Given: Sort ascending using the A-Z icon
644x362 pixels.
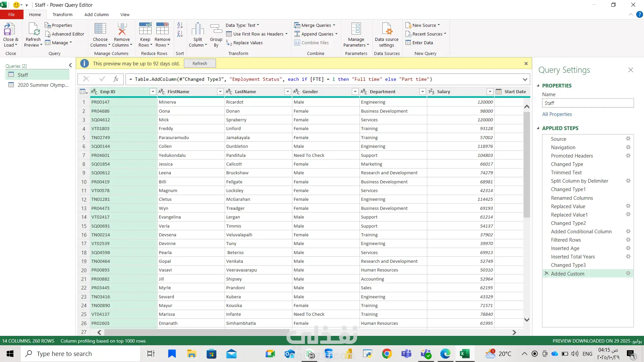Looking at the screenshot, I should [180, 25].
